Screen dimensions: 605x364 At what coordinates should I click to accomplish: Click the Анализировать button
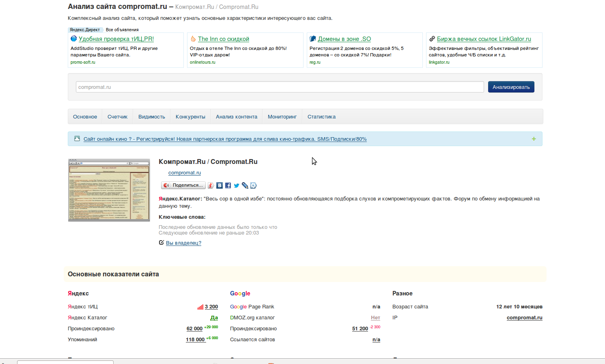(511, 87)
